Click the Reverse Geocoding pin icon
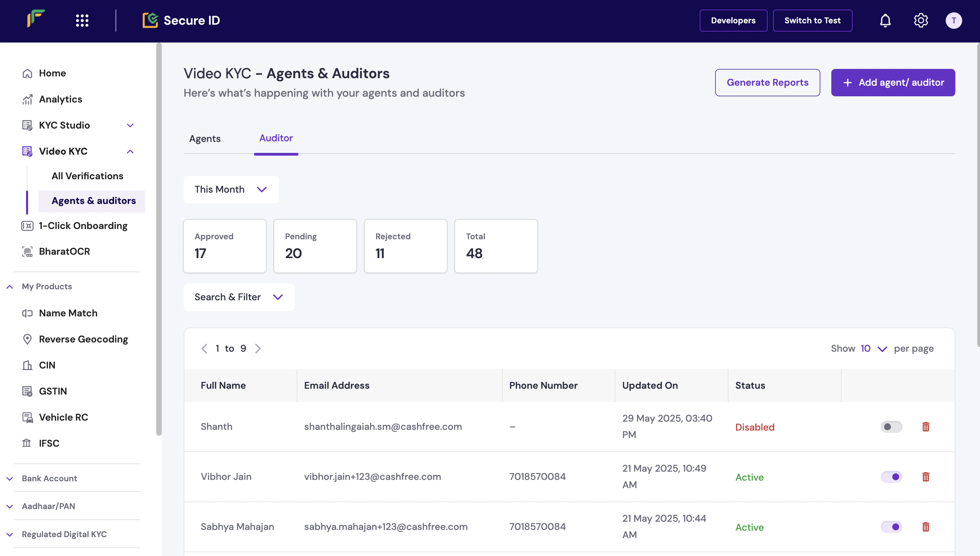The image size is (980, 556). click(x=27, y=339)
